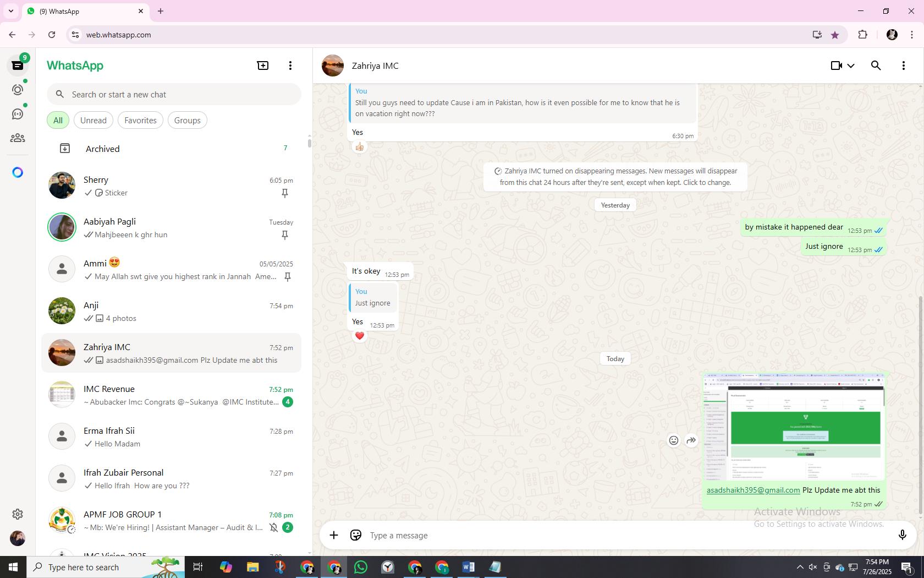Expand the tab search dropdown arrow
Viewport: 924px width, 578px height.
pyautogui.click(x=10, y=11)
